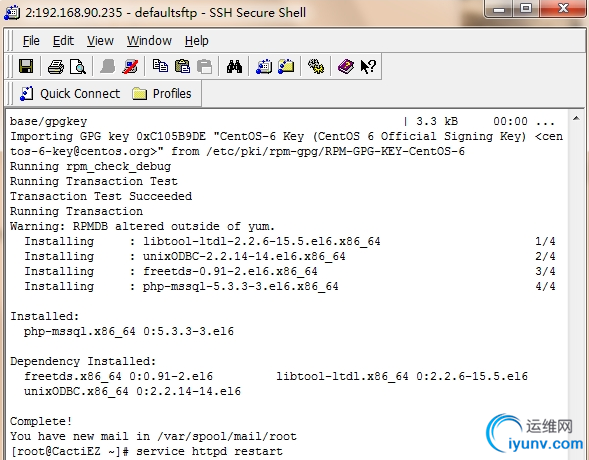The height and width of the screenshot is (460, 589).
Task: Close the SSH Secure Shell window
Action: click(563, 9)
